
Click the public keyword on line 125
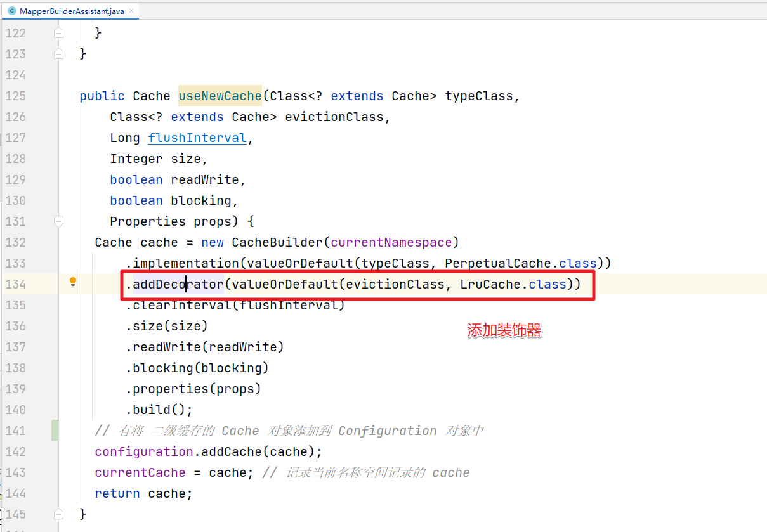pyautogui.click(x=102, y=96)
